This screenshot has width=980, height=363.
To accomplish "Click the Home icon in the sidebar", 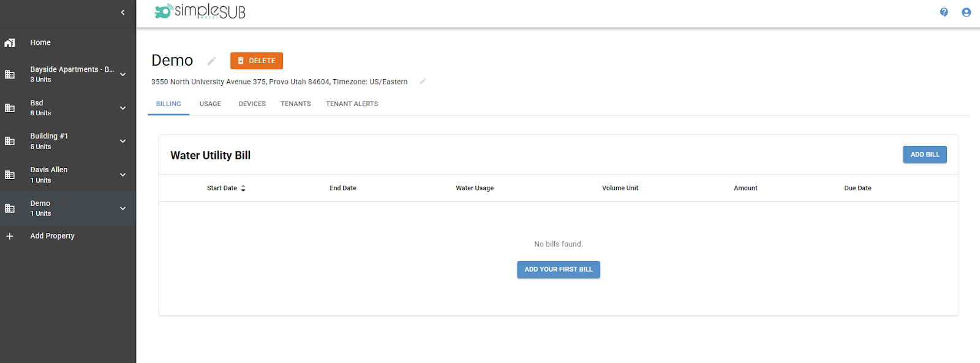I will pyautogui.click(x=10, y=43).
